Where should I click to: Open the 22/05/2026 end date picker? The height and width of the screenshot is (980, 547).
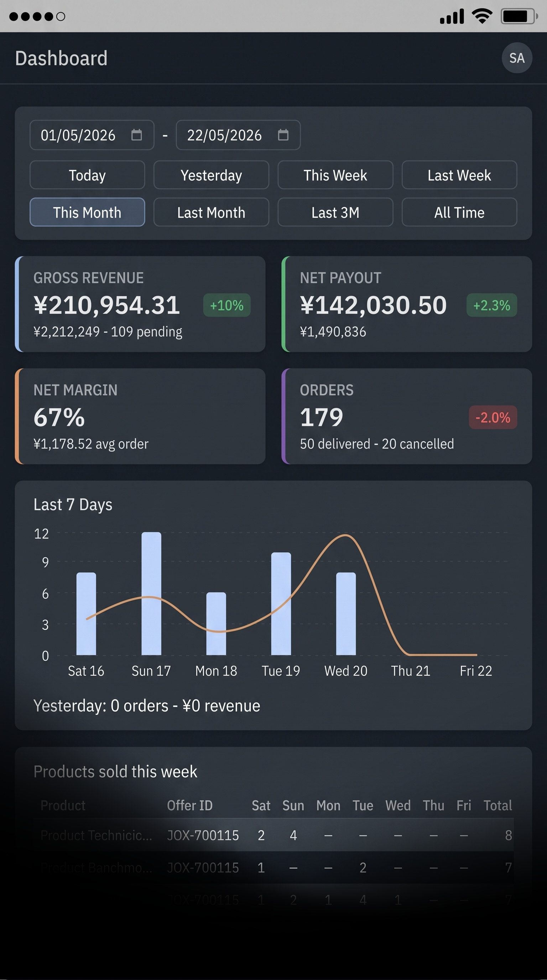point(238,135)
